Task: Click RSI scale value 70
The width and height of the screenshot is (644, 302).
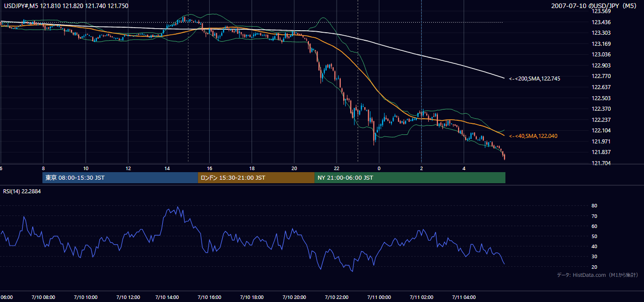Action: (x=595, y=216)
